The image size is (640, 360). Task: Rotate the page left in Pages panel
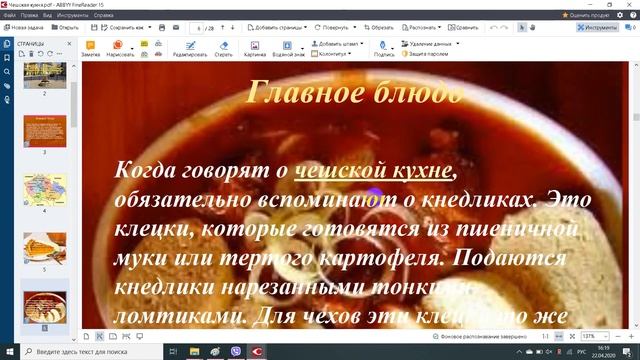(40, 54)
